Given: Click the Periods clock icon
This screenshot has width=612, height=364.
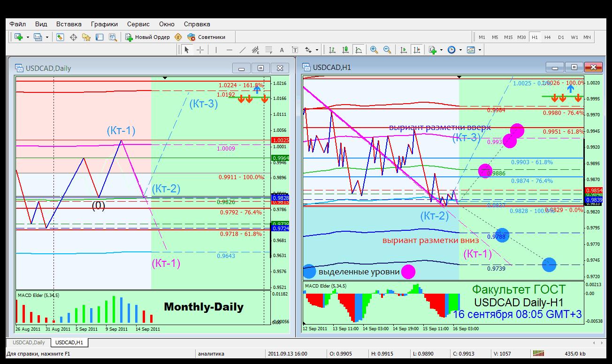Looking at the screenshot, I should [x=451, y=50].
